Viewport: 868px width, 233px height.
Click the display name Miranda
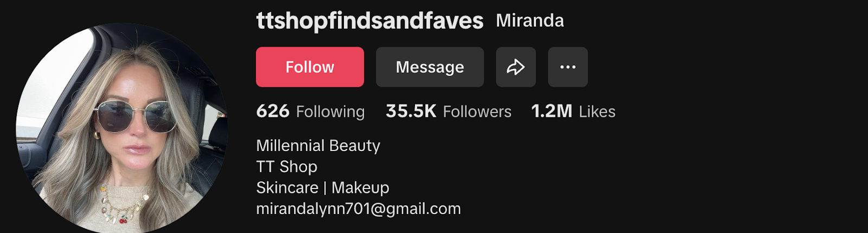pyautogui.click(x=529, y=21)
